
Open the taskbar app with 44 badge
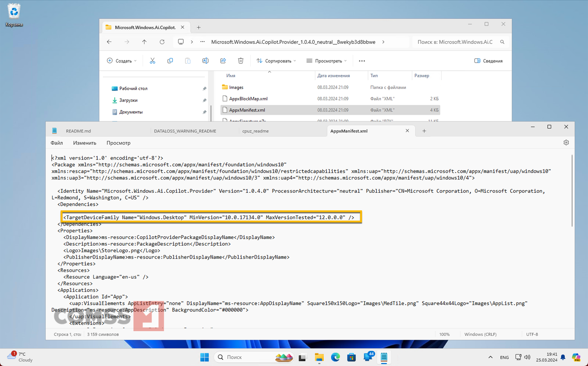pyautogui.click(x=368, y=357)
